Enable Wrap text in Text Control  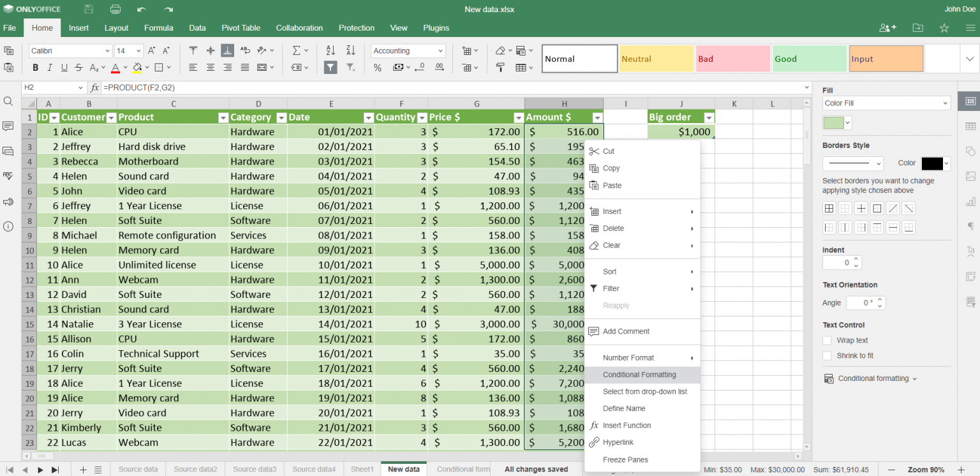coord(827,340)
